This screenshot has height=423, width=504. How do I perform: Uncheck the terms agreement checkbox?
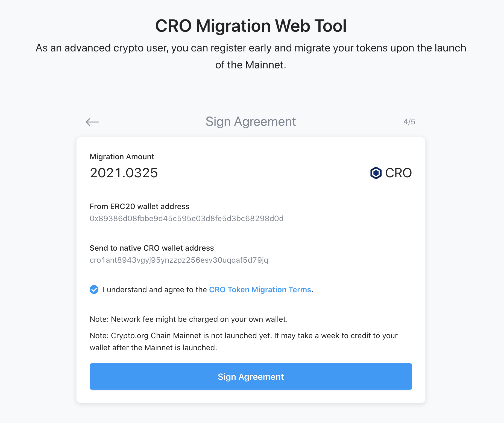click(x=94, y=289)
